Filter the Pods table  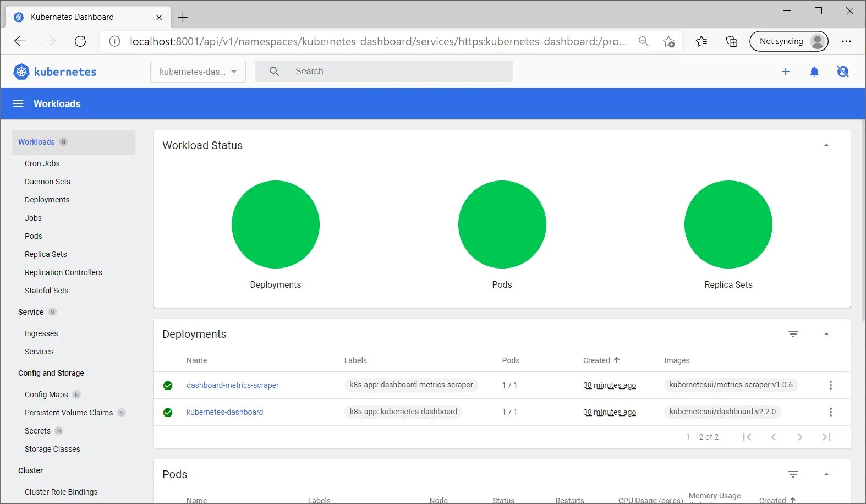pos(793,474)
